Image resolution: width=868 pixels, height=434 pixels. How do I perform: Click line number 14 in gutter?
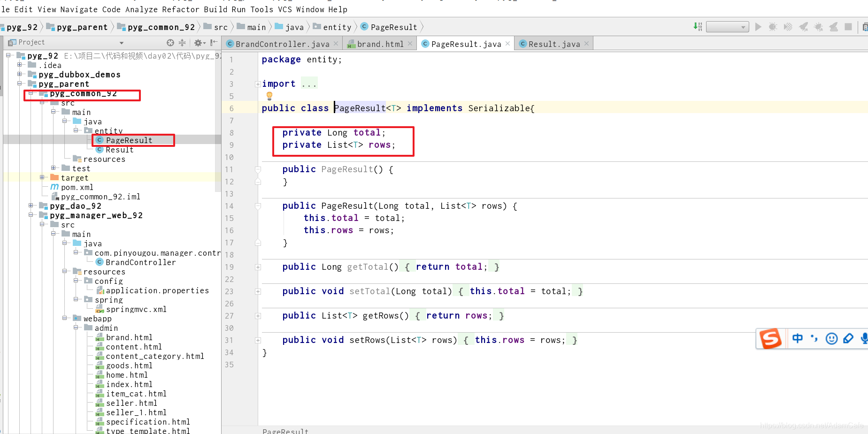[x=229, y=206]
